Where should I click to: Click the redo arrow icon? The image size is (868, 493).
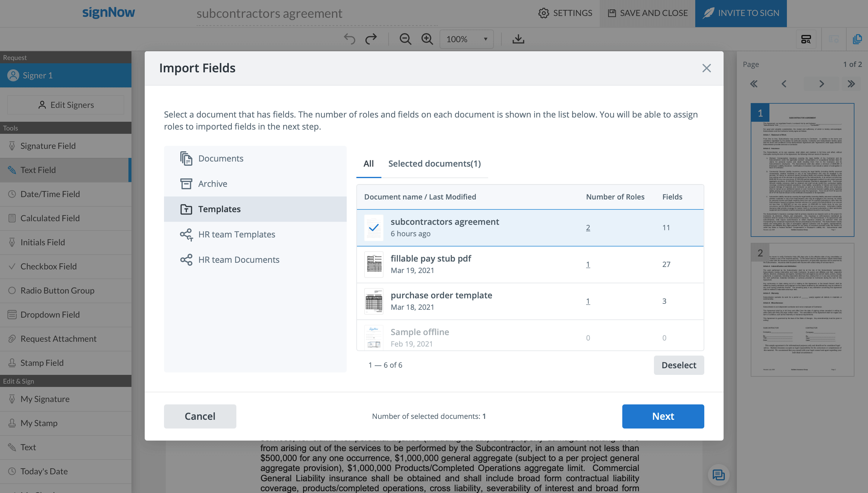click(371, 39)
